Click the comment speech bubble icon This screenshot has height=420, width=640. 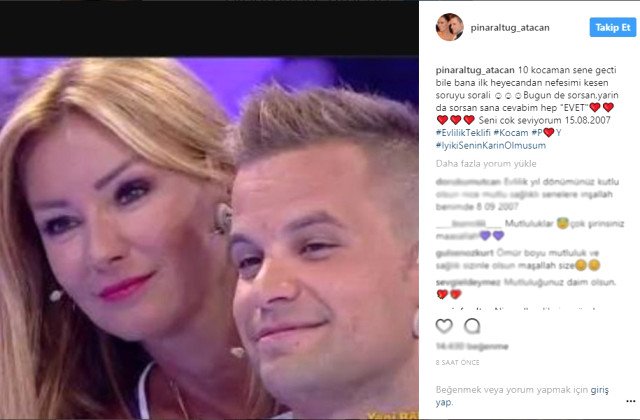coord(472,326)
